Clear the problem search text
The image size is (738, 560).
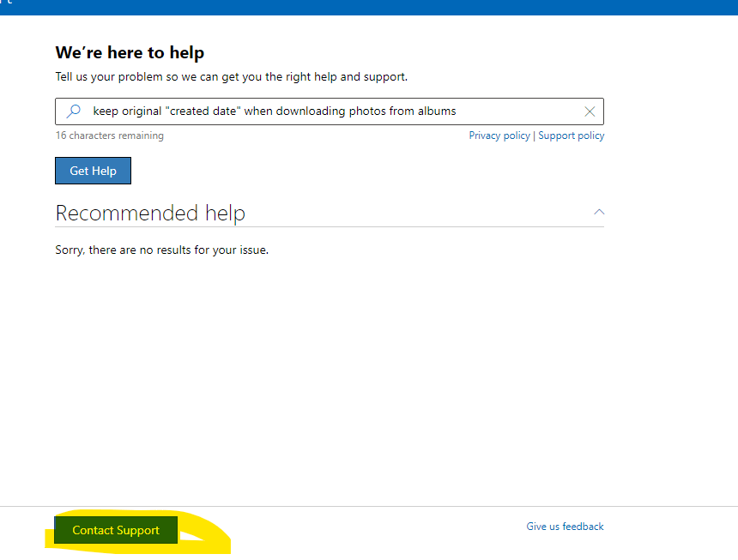point(590,111)
